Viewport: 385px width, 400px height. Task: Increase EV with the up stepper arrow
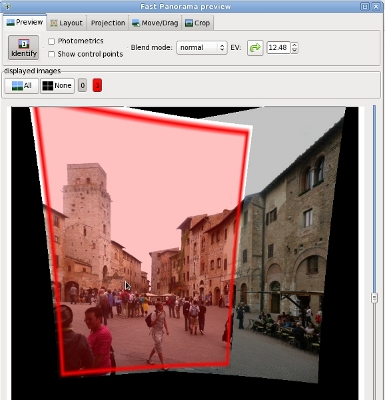pyautogui.click(x=294, y=45)
